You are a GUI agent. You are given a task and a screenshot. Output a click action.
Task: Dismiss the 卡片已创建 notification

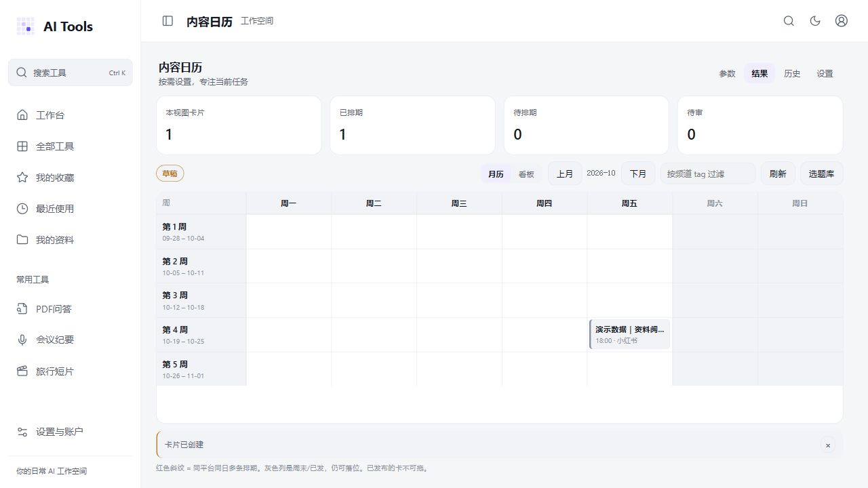tap(827, 445)
